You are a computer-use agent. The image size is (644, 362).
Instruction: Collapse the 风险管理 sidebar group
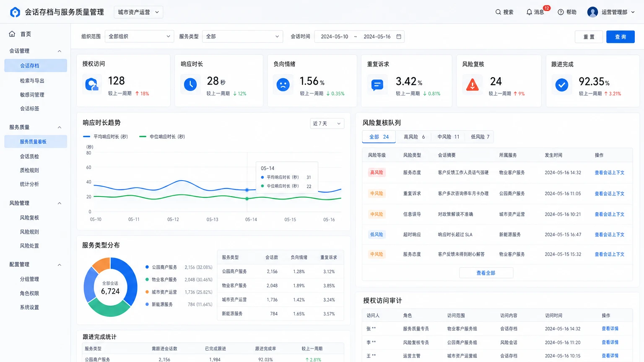60,203
